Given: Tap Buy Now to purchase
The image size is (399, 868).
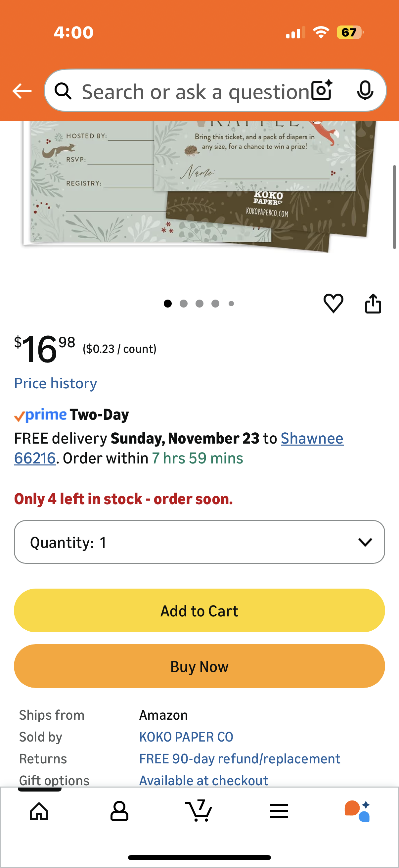Looking at the screenshot, I should (199, 666).
